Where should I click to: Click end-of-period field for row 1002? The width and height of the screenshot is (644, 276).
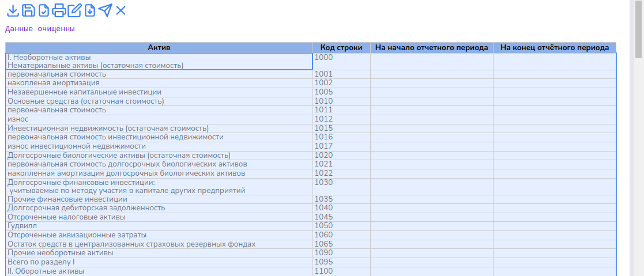(555, 83)
